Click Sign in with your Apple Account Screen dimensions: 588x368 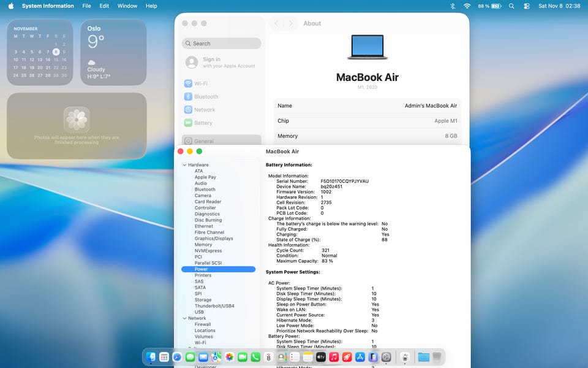tap(221, 63)
